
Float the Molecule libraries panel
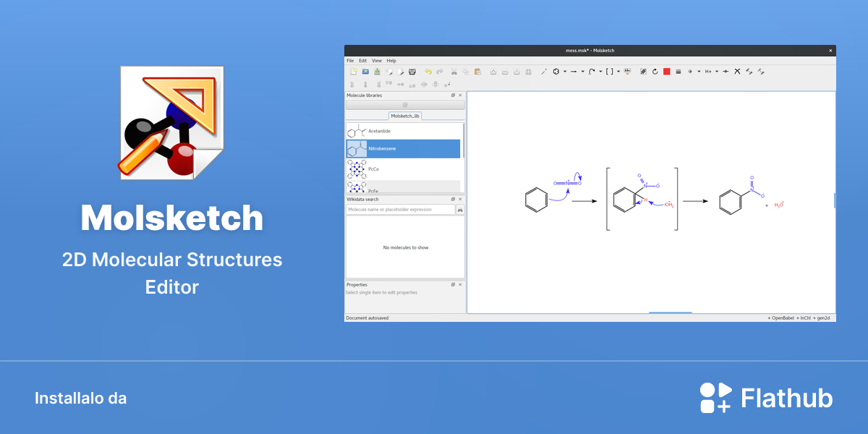pyautogui.click(x=454, y=95)
